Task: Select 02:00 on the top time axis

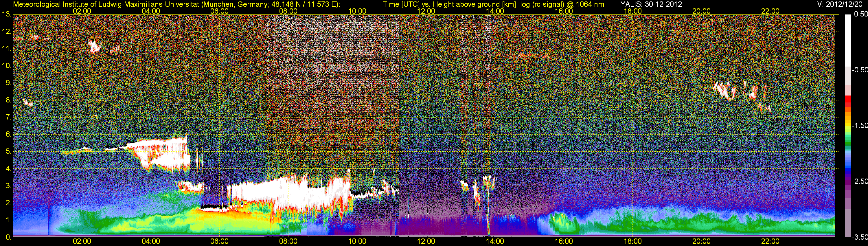Action: (x=82, y=11)
